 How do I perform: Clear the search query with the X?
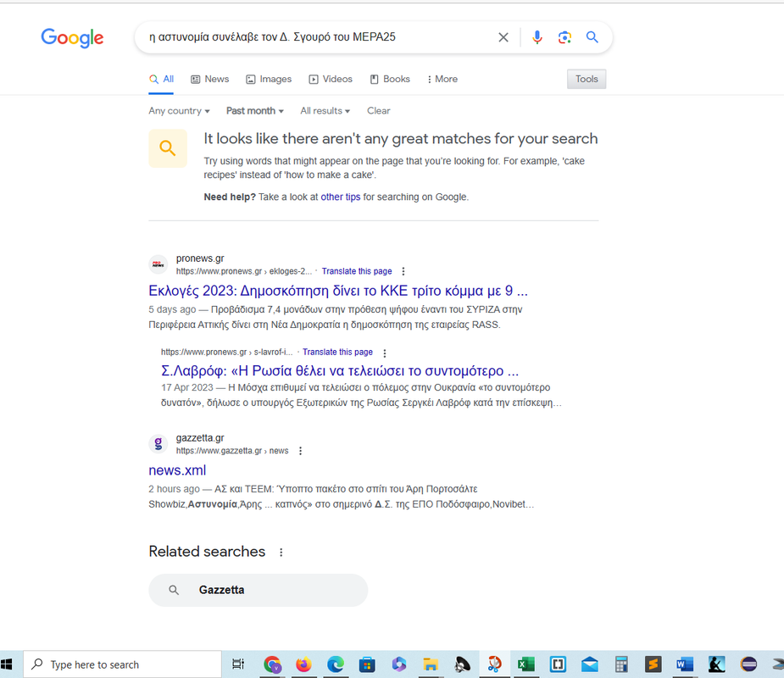pos(503,37)
